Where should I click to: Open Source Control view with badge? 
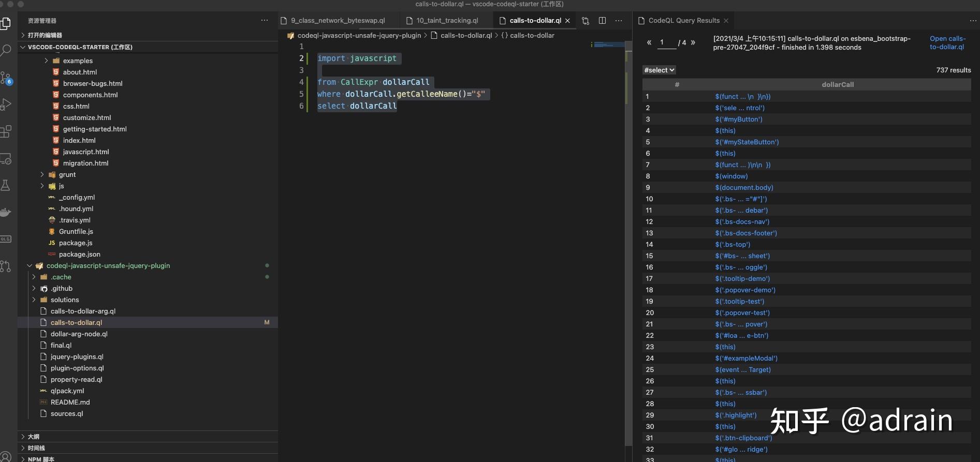(x=6, y=78)
